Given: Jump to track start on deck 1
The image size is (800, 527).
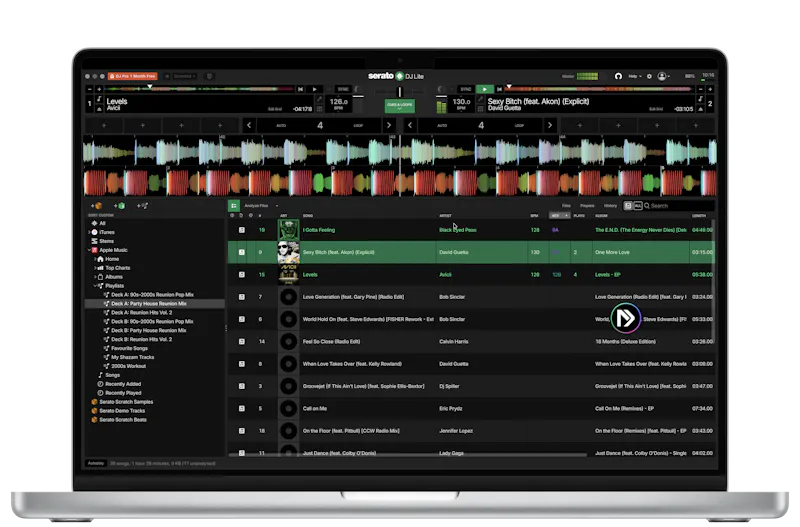Looking at the screenshot, I should point(301,89).
